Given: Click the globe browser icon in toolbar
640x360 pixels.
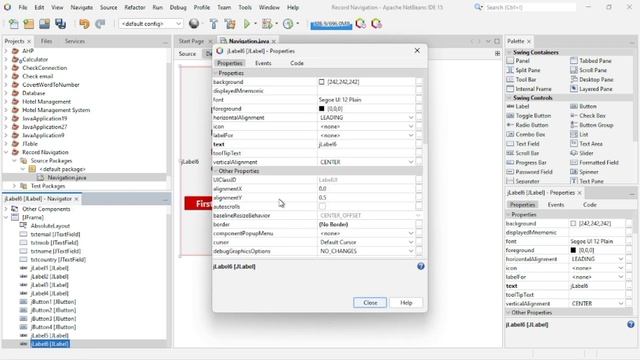Looking at the screenshot, I should pos(194,24).
